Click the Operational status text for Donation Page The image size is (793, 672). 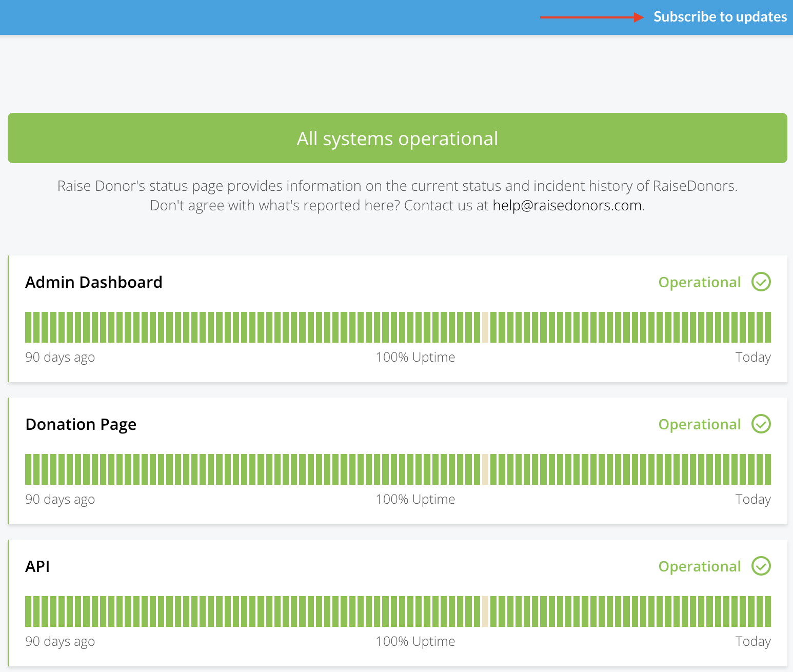click(x=700, y=424)
